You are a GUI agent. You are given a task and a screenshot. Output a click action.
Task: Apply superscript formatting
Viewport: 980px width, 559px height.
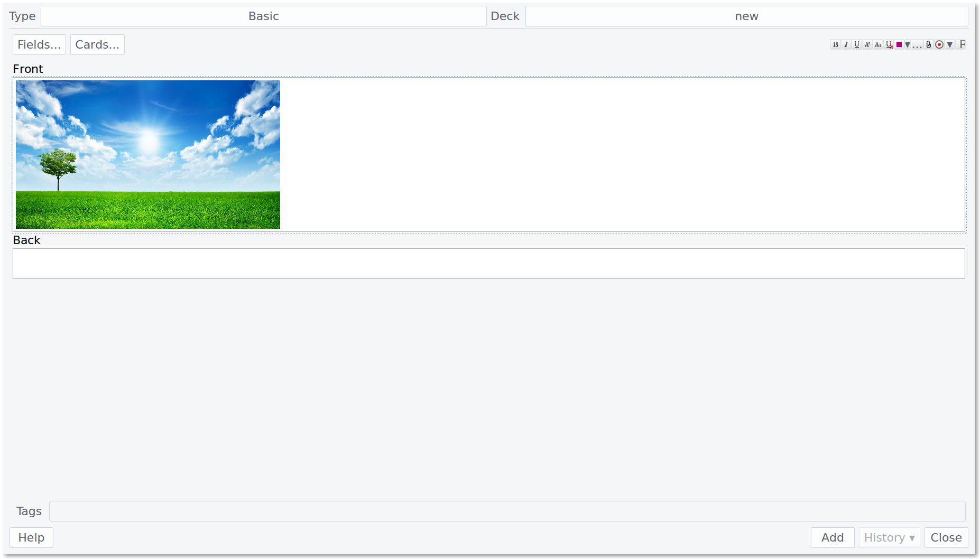coord(867,45)
